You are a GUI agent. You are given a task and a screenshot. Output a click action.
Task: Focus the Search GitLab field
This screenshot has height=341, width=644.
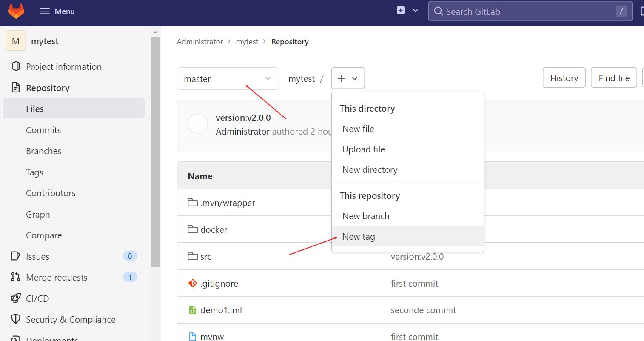click(x=530, y=11)
